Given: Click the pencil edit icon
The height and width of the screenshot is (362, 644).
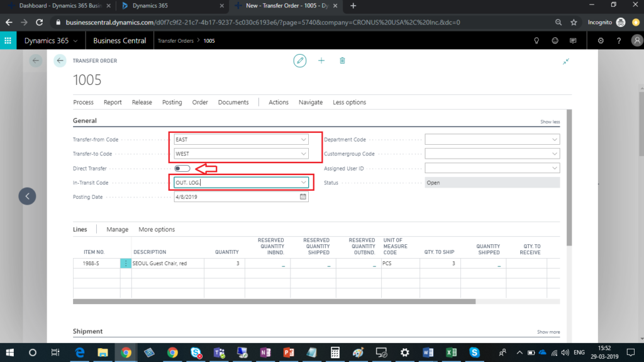Looking at the screenshot, I should [300, 60].
